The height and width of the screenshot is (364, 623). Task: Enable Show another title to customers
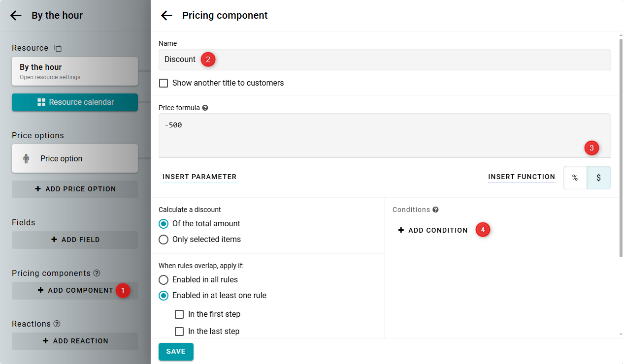pyautogui.click(x=164, y=83)
